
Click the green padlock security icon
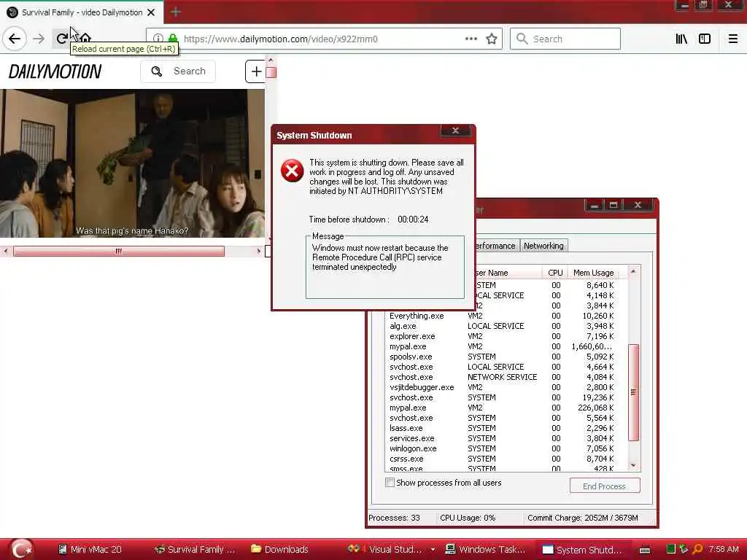click(x=172, y=39)
